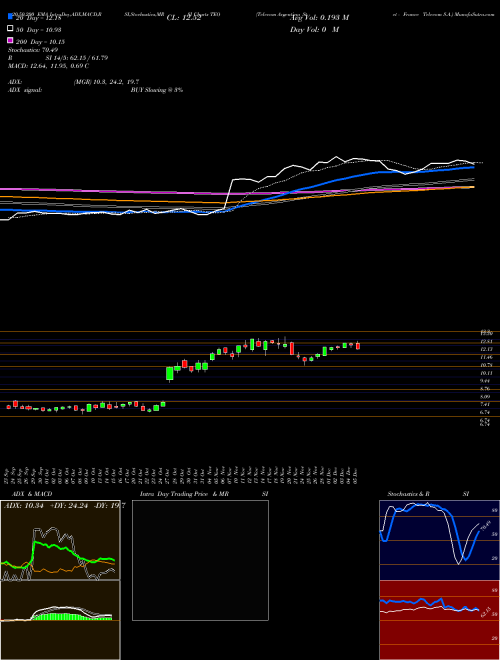This screenshot has width=500, height=660.
Task: Click the 'Stochastics & R' panel title
Action: click(x=409, y=494)
